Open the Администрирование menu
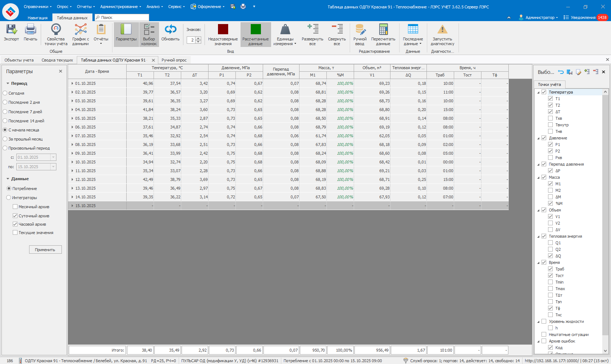 click(120, 7)
